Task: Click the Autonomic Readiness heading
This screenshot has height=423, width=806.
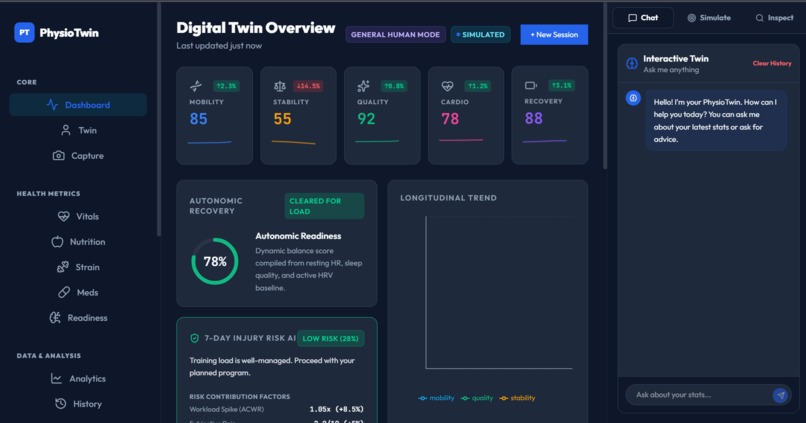Action: (298, 236)
